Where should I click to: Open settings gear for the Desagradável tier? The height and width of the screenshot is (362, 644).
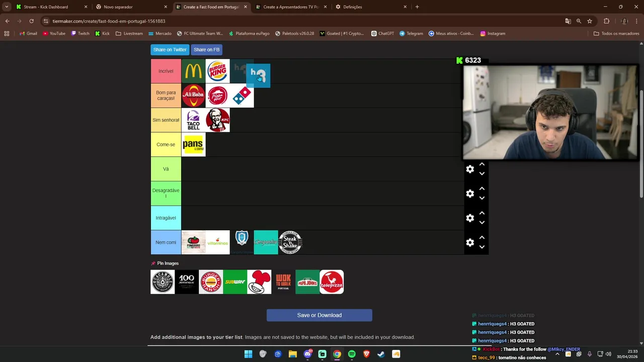(470, 194)
